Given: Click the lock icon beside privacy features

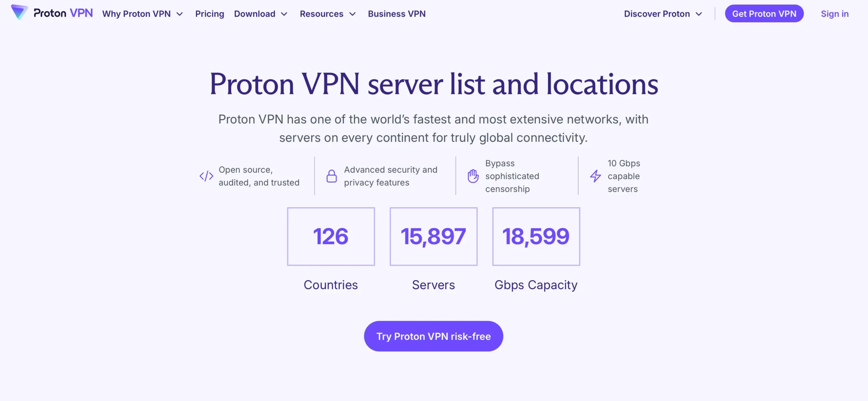Looking at the screenshot, I should point(331,176).
